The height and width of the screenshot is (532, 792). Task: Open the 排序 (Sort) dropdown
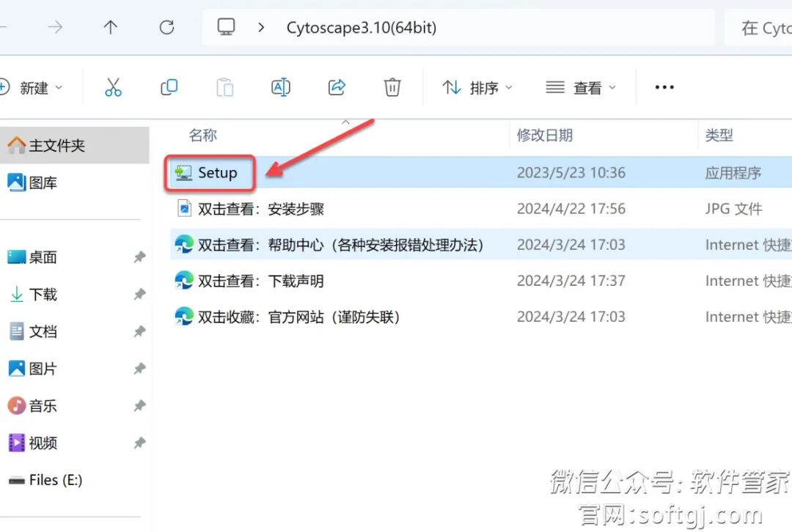click(x=477, y=88)
